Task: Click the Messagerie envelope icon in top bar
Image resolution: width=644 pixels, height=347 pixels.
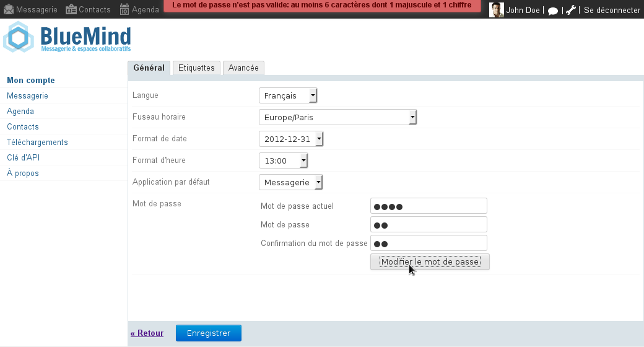Action: coord(9,9)
